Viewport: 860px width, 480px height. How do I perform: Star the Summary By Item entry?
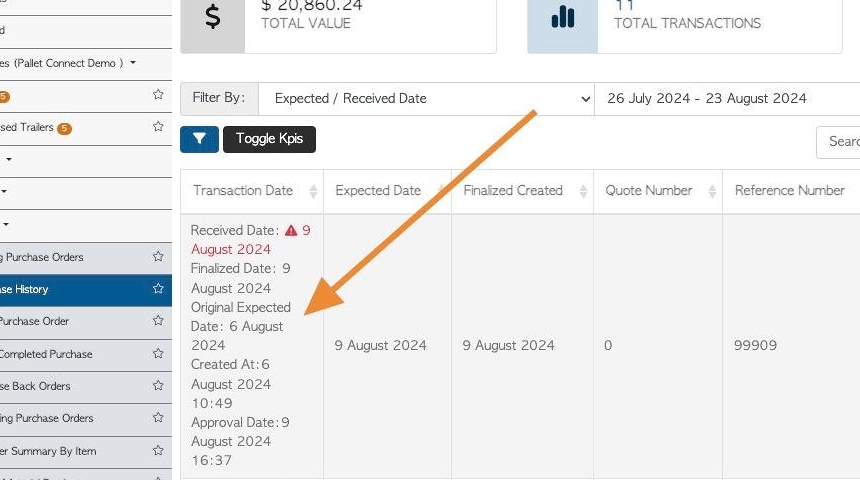click(159, 450)
